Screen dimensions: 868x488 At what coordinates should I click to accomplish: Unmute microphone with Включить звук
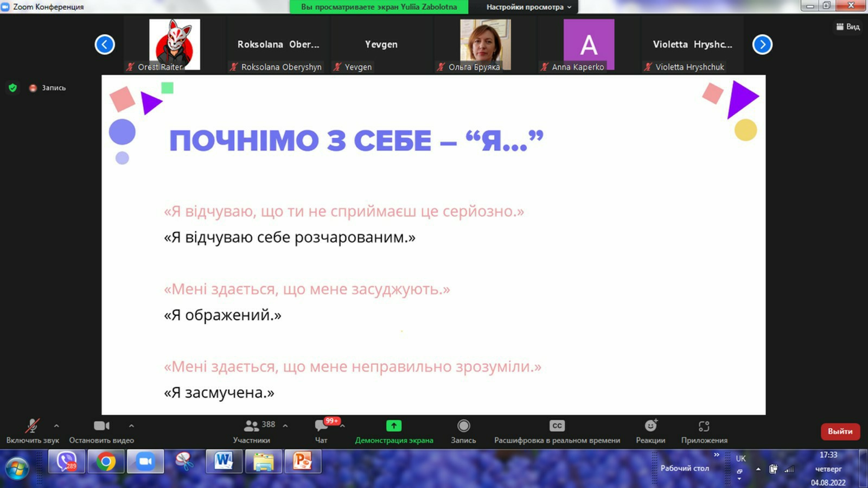[32, 427]
